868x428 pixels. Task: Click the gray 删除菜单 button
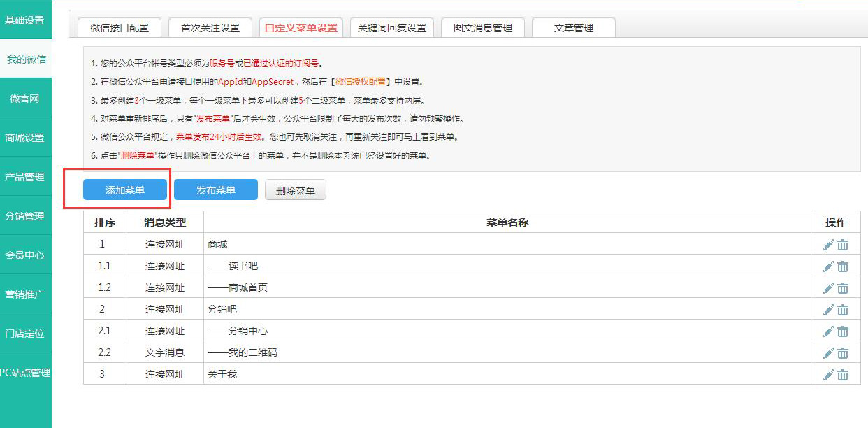[295, 190]
